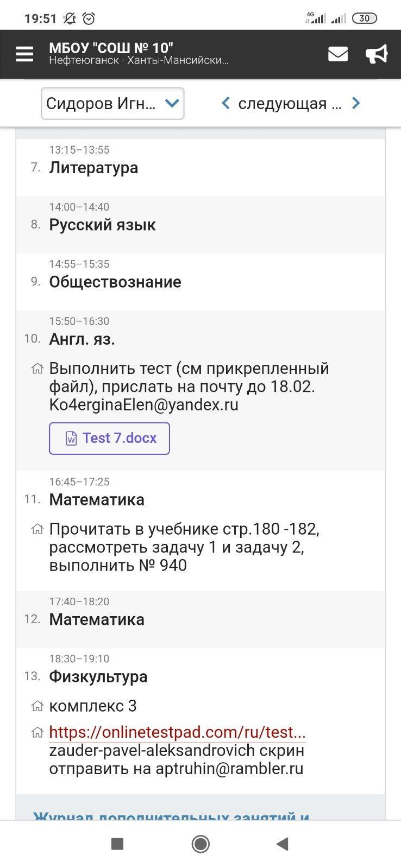The width and height of the screenshot is (401, 868).
Task: Go to previous week with left chevron
Action: (x=225, y=103)
